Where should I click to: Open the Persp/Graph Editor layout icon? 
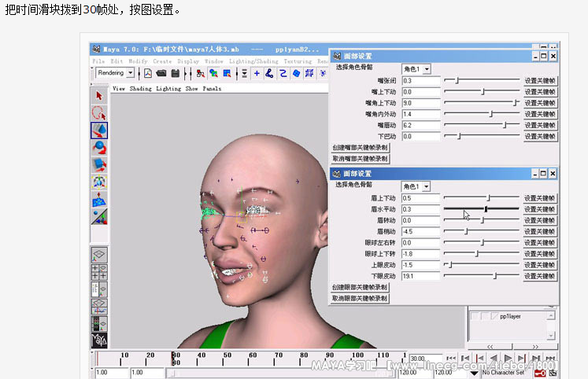99,307
